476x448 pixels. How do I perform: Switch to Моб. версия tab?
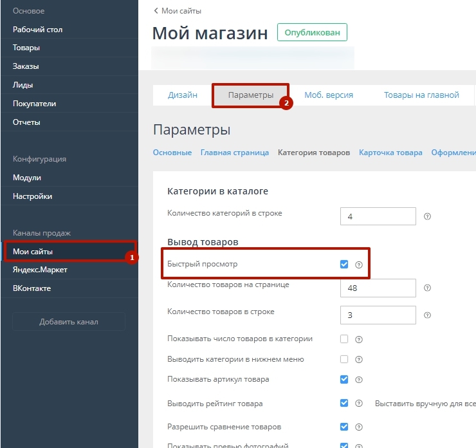click(329, 95)
